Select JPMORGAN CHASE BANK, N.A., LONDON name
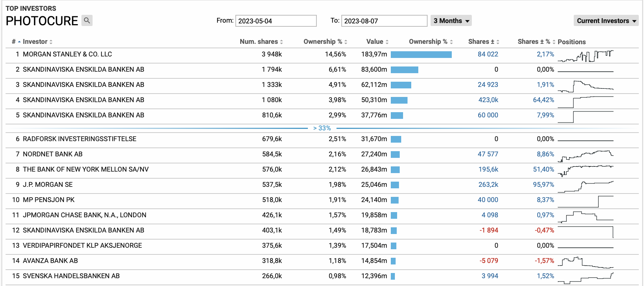Screen dimensions: 644x286 point(84,215)
